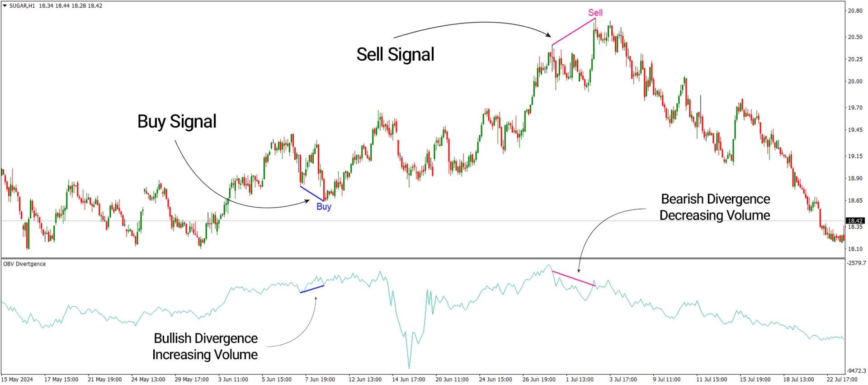Click the 26 Jun 19:00 time label
The width and height of the screenshot is (868, 385).
coord(539,379)
